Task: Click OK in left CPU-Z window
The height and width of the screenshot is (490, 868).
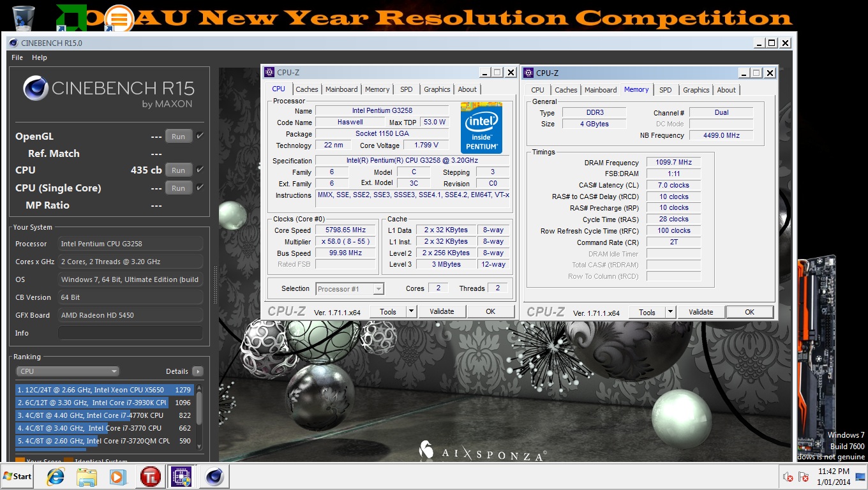Action: point(490,311)
